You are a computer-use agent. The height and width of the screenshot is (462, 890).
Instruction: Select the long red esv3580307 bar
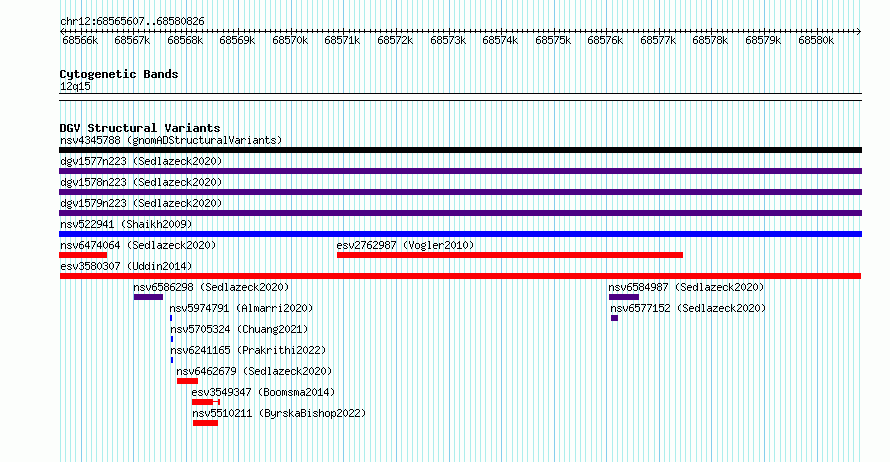click(x=460, y=276)
